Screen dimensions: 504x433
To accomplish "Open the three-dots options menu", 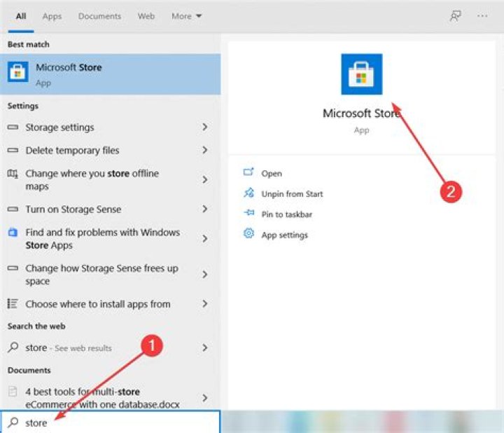I will tap(482, 15).
